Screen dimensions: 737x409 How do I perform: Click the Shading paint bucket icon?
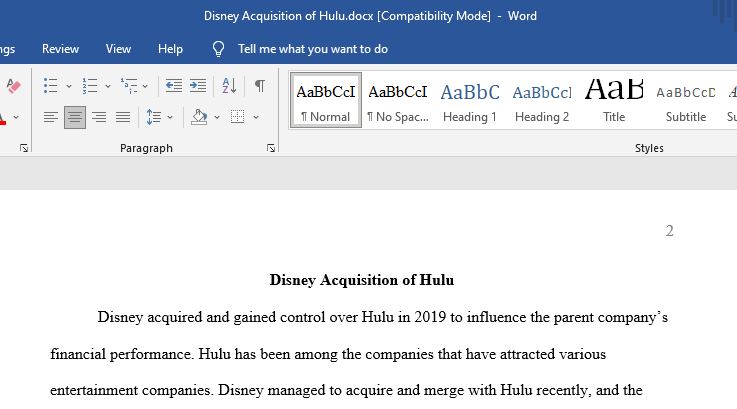pos(199,117)
